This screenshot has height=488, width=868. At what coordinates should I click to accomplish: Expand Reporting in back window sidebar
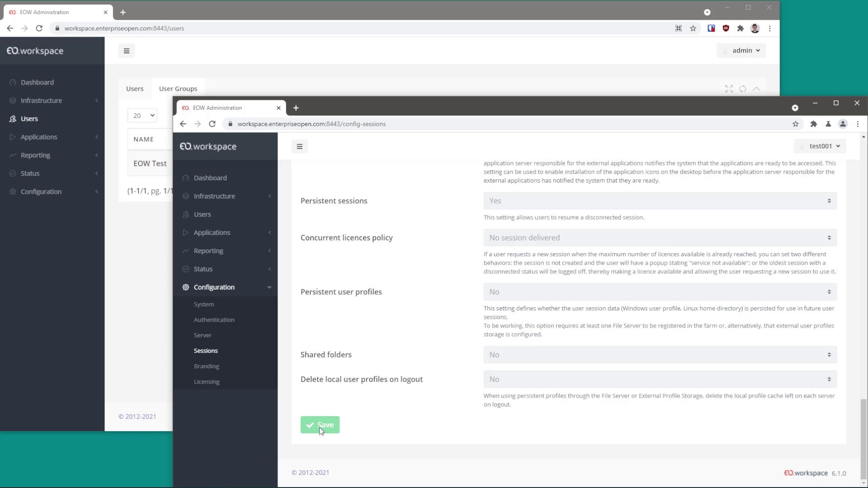[52, 155]
